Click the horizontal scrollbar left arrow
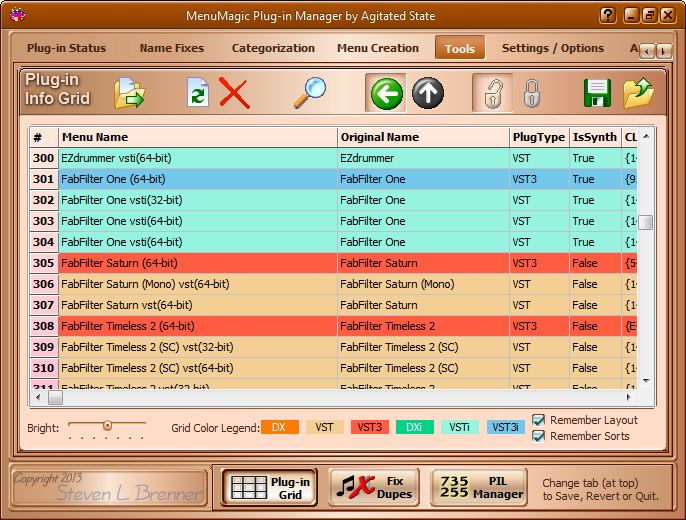The width and height of the screenshot is (686, 520). pyautogui.click(x=38, y=398)
